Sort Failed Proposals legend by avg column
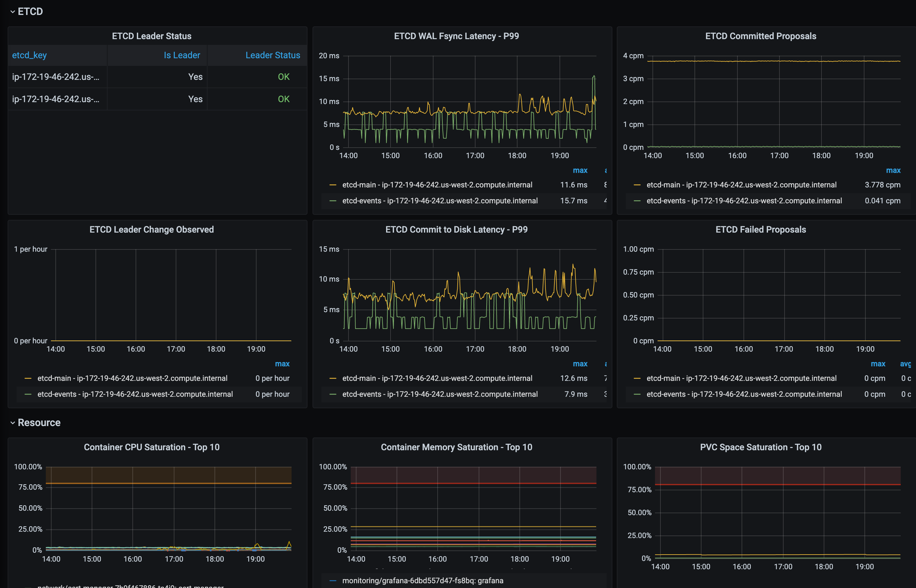The image size is (916, 588). 905,364
